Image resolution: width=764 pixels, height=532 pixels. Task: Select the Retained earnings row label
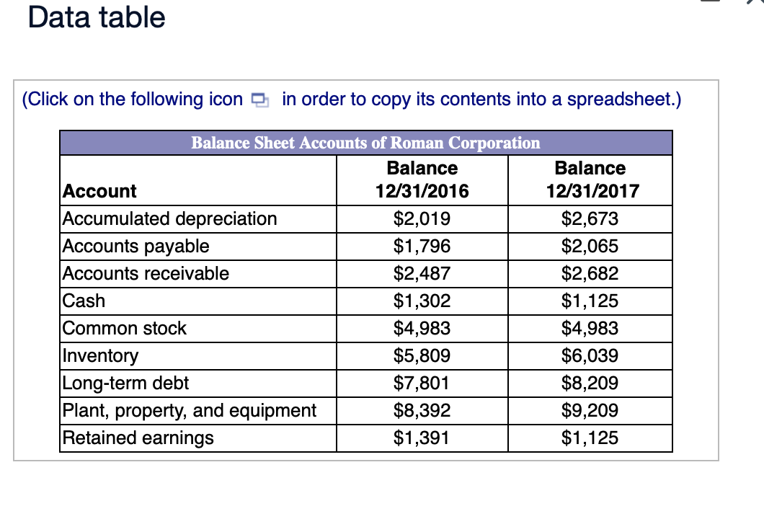pyautogui.click(x=138, y=438)
